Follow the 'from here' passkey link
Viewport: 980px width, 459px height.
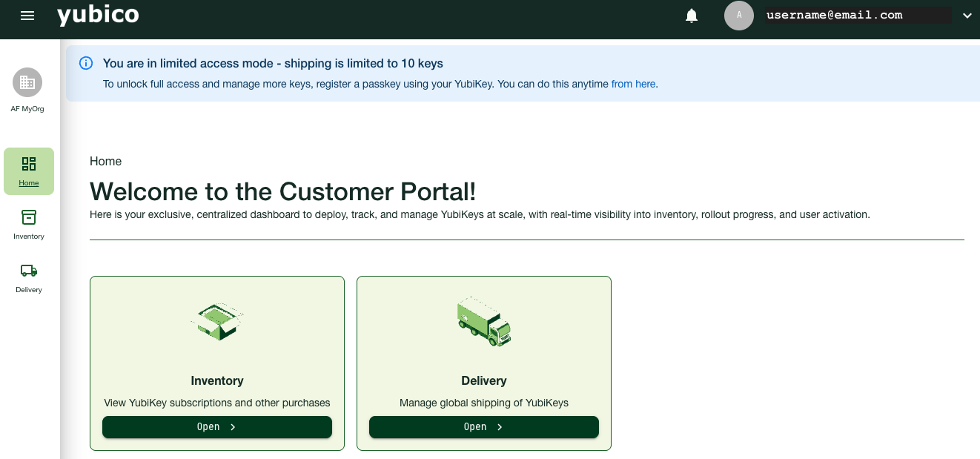(x=633, y=84)
